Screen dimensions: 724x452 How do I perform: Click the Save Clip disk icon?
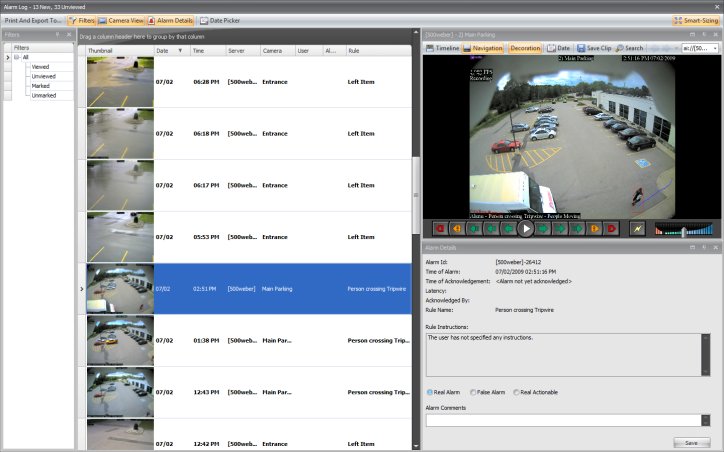click(x=581, y=48)
